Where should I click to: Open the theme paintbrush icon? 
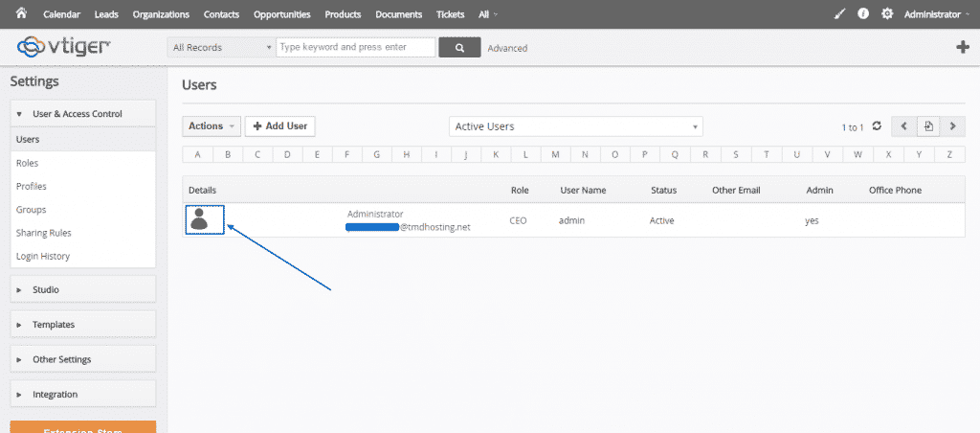[840, 13]
